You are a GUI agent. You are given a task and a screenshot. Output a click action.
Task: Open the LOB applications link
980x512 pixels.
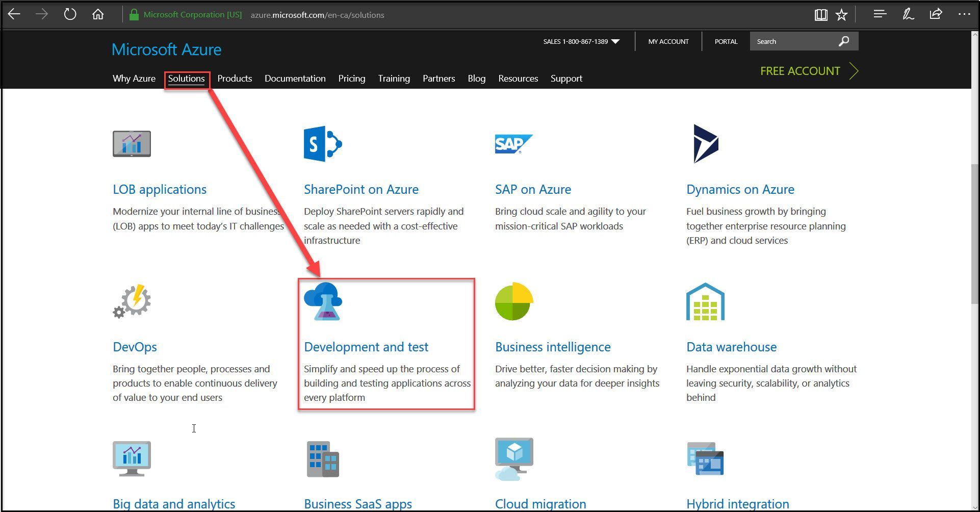point(159,189)
